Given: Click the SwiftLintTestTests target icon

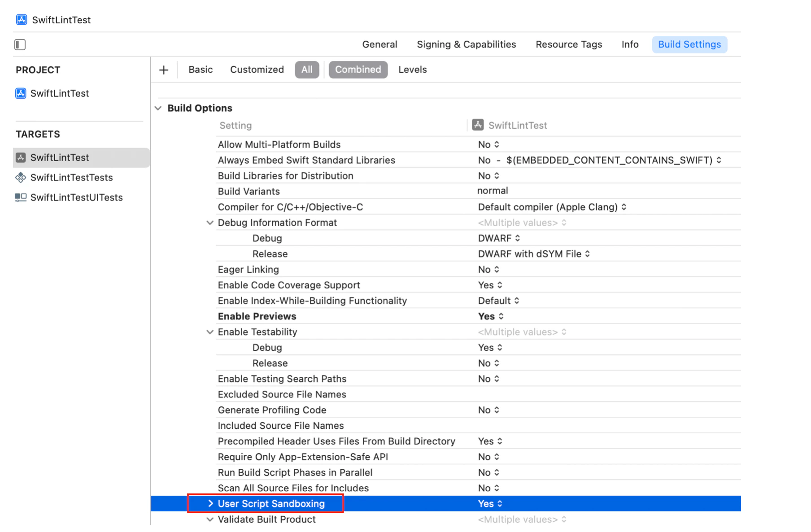Looking at the screenshot, I should pos(21,178).
